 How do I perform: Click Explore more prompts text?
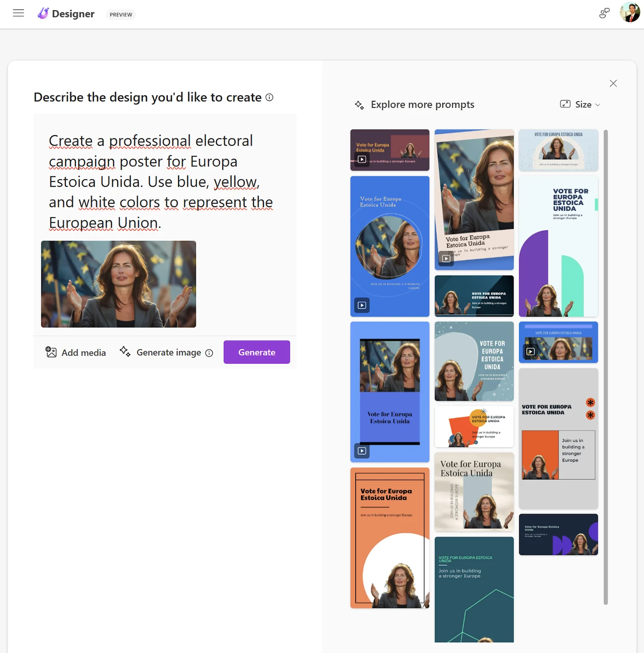422,105
